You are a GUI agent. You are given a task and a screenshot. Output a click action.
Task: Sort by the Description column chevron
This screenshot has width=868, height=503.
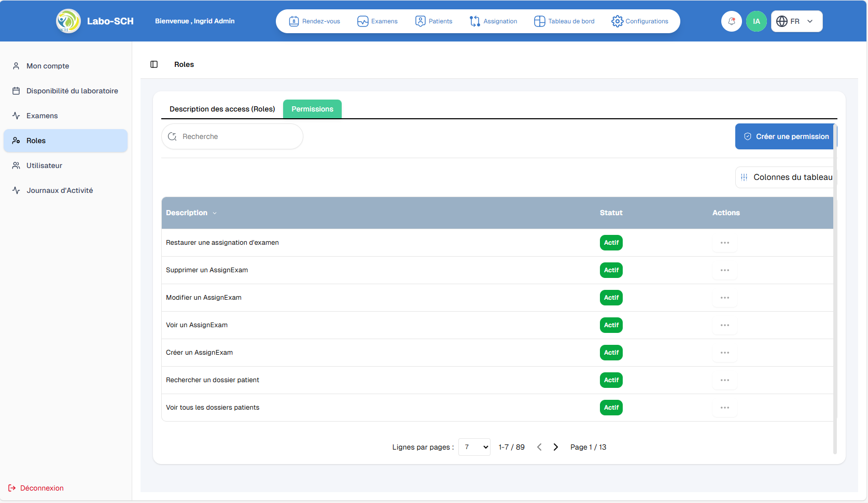click(x=214, y=213)
